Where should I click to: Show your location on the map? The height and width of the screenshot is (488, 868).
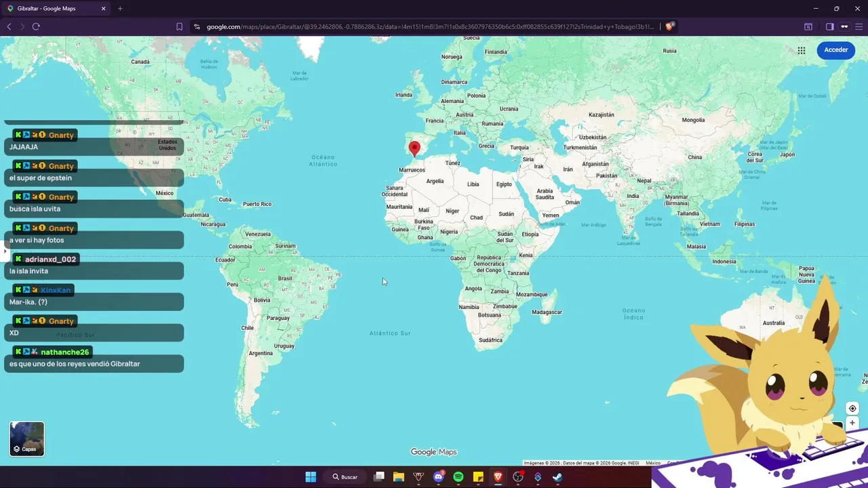(x=852, y=408)
